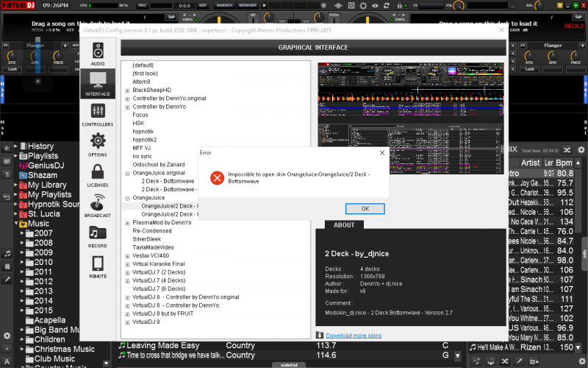Image resolution: width=588 pixels, height=368 pixels.
Task: Click the music note sidebar icon
Action: coord(7,253)
